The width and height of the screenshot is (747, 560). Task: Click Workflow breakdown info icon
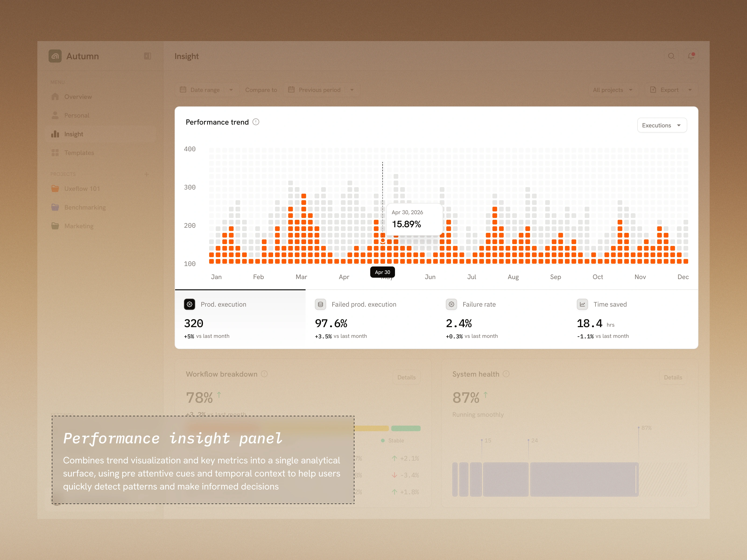(264, 374)
